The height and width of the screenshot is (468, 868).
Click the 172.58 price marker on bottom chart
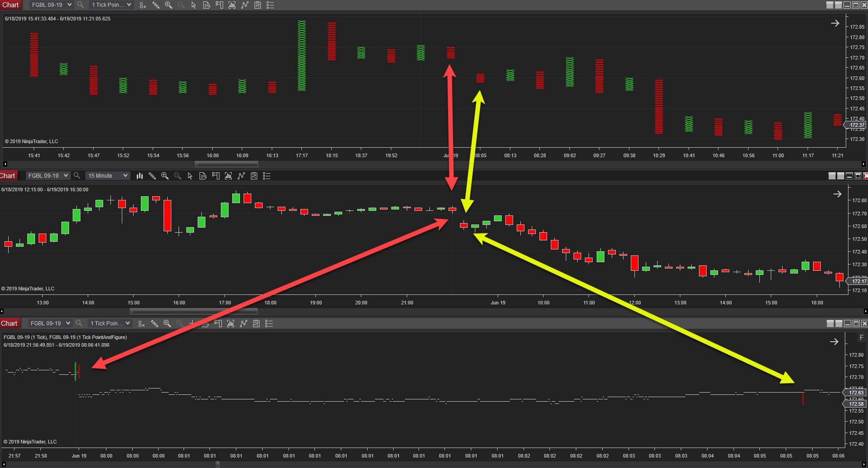854,404
